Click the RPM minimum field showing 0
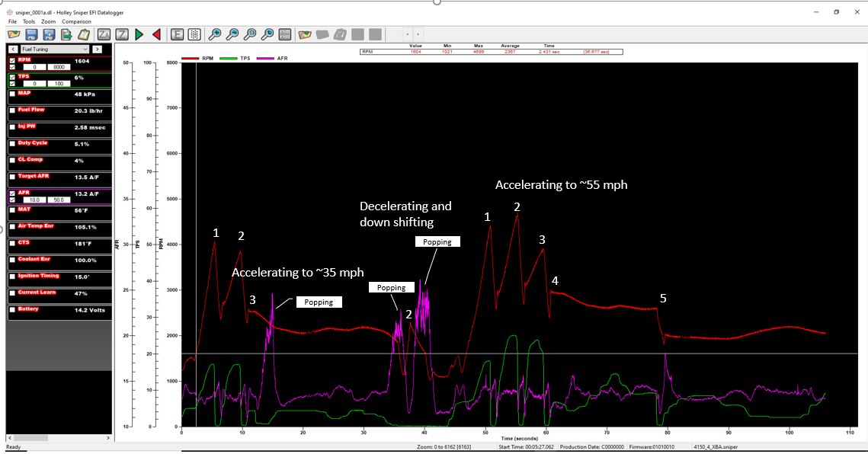The width and height of the screenshot is (868, 454). pyautogui.click(x=34, y=67)
